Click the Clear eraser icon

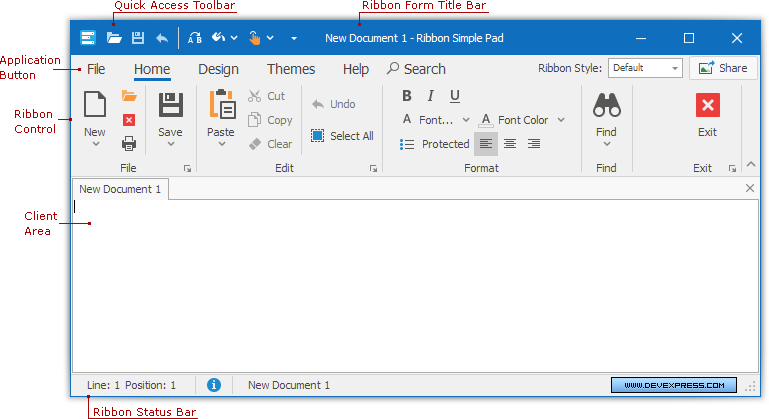point(255,144)
